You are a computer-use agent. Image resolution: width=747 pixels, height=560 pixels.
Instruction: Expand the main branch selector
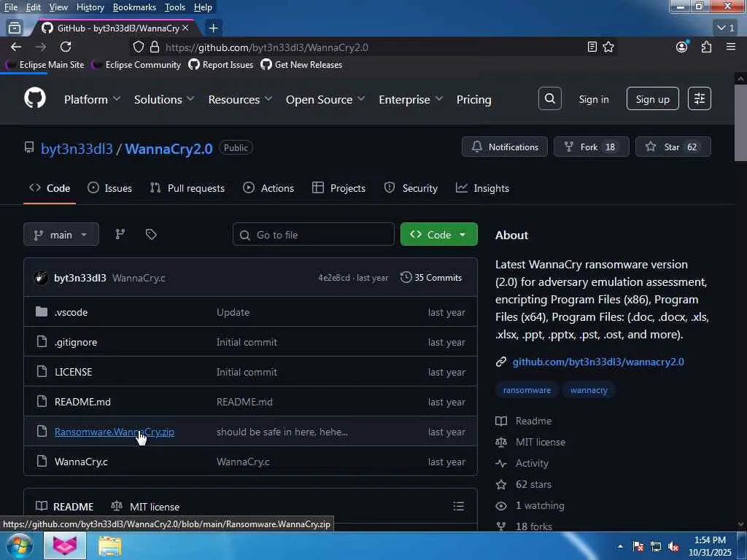point(61,234)
